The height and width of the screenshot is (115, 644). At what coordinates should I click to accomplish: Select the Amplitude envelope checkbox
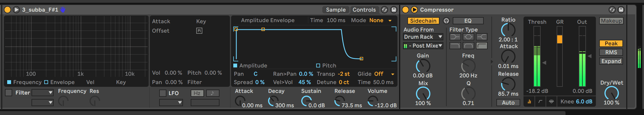(x=235, y=66)
